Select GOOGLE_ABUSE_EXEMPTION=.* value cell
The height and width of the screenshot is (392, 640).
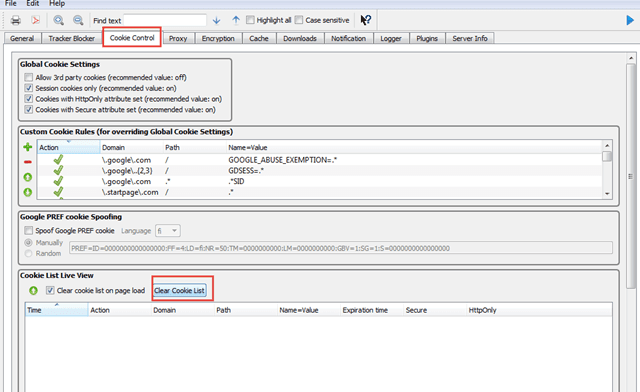(x=282, y=160)
